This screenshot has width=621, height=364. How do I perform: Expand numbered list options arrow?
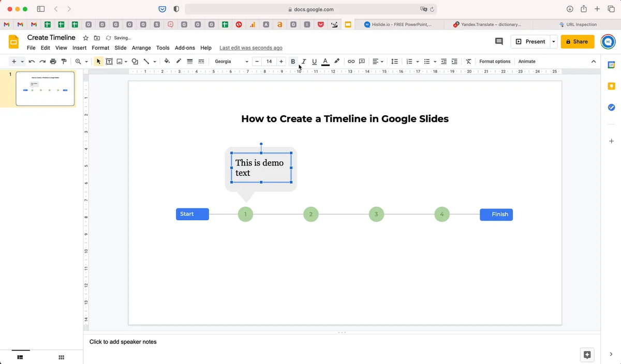pos(418,62)
